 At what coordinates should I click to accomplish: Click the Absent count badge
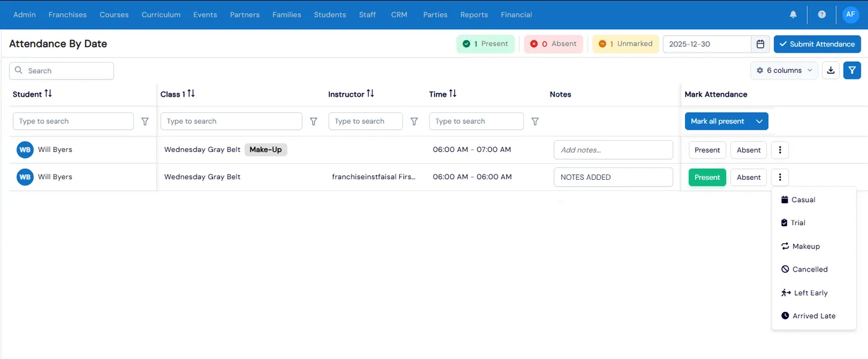(554, 44)
